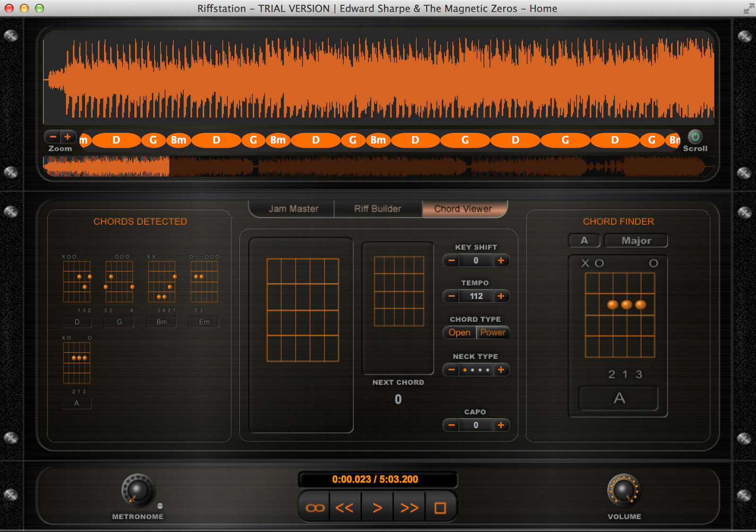
Task: Toggle the metronome on/off indicator
Action: pos(160,506)
